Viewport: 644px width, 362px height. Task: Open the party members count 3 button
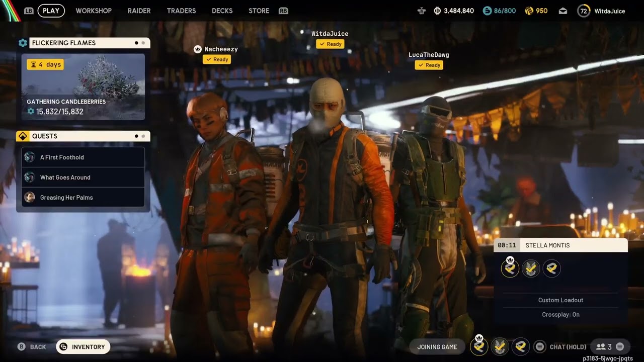coord(604,346)
